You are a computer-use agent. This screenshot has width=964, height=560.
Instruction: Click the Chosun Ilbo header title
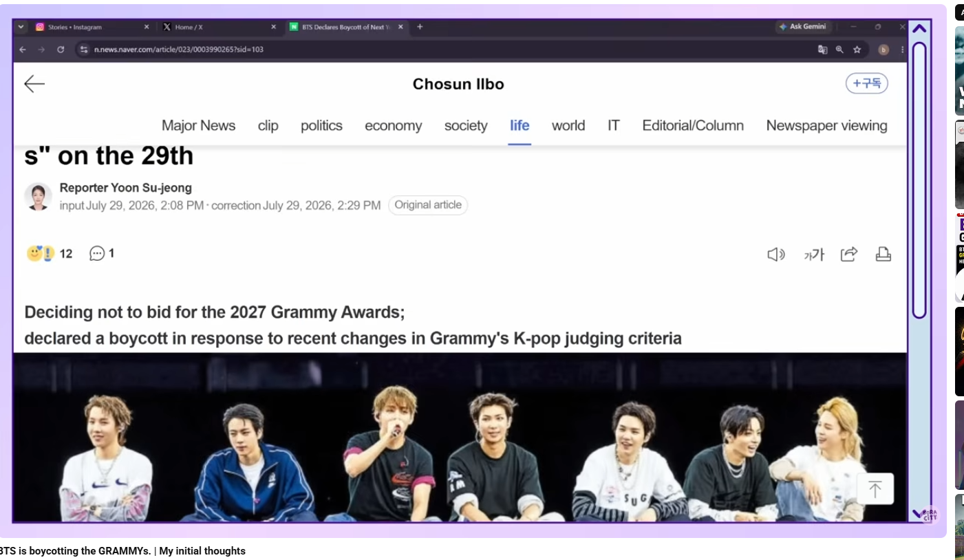pos(458,84)
